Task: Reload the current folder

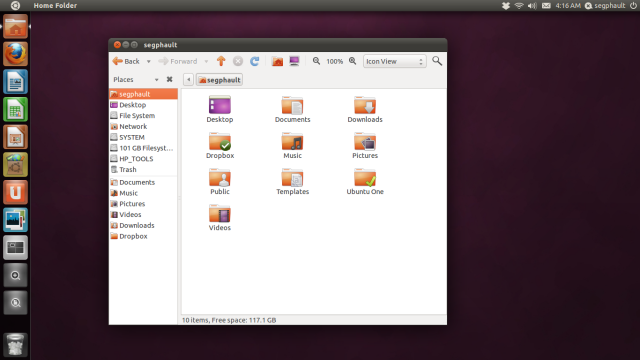Action: point(255,61)
